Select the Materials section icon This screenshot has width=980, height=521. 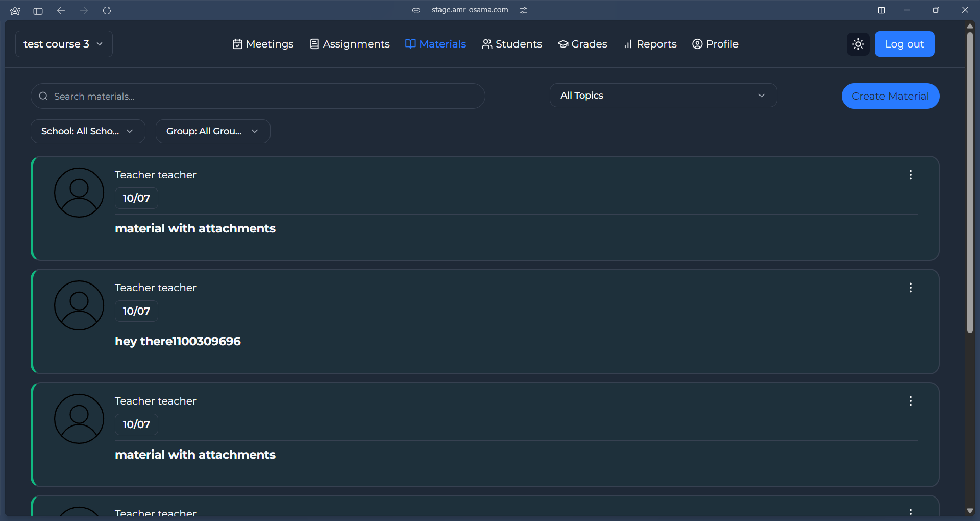[x=410, y=44]
